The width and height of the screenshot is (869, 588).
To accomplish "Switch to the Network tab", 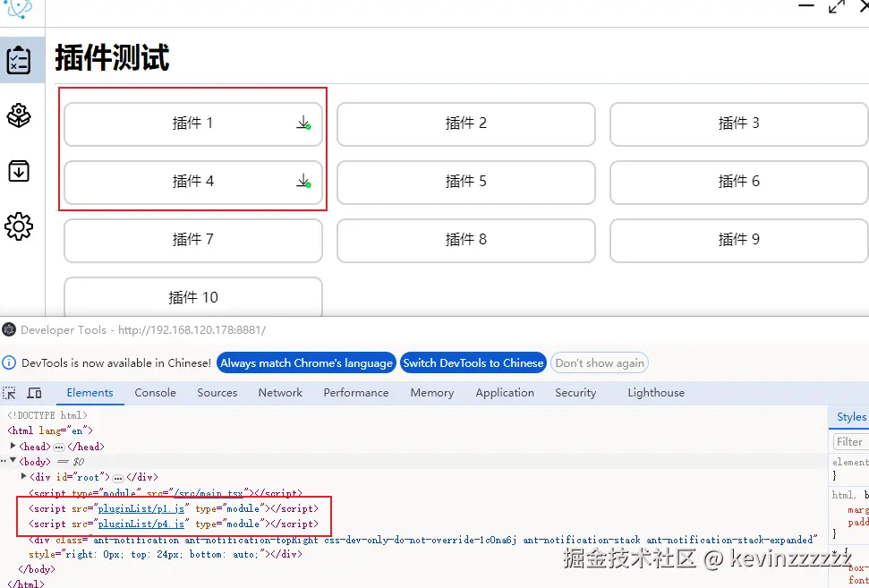I will (280, 393).
